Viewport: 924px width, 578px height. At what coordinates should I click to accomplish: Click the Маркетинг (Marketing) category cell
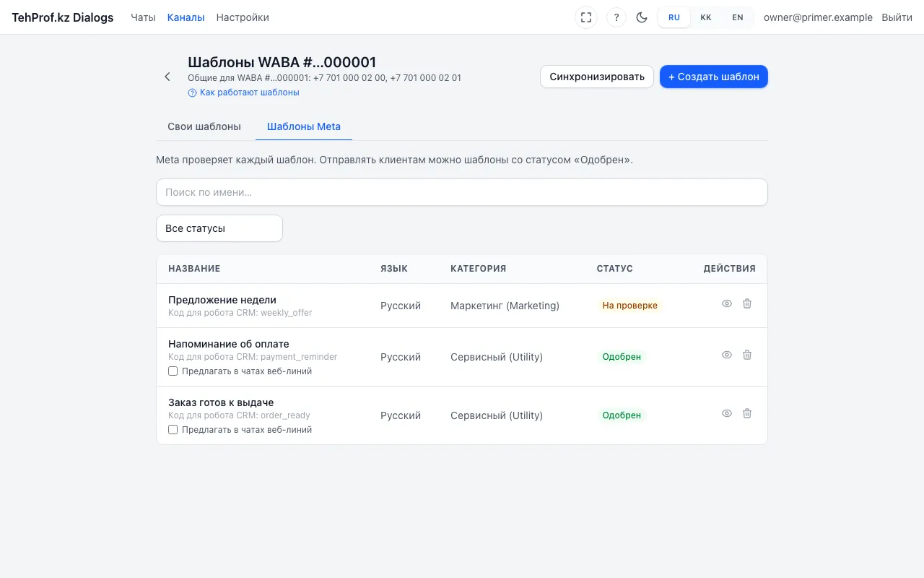tap(505, 306)
